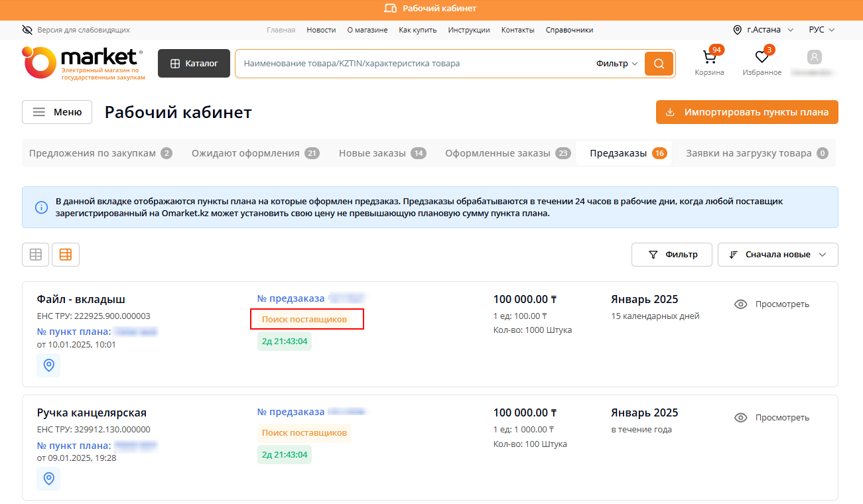The width and height of the screenshot is (863, 504).
Task: Click the product search input field
Action: click(411, 64)
